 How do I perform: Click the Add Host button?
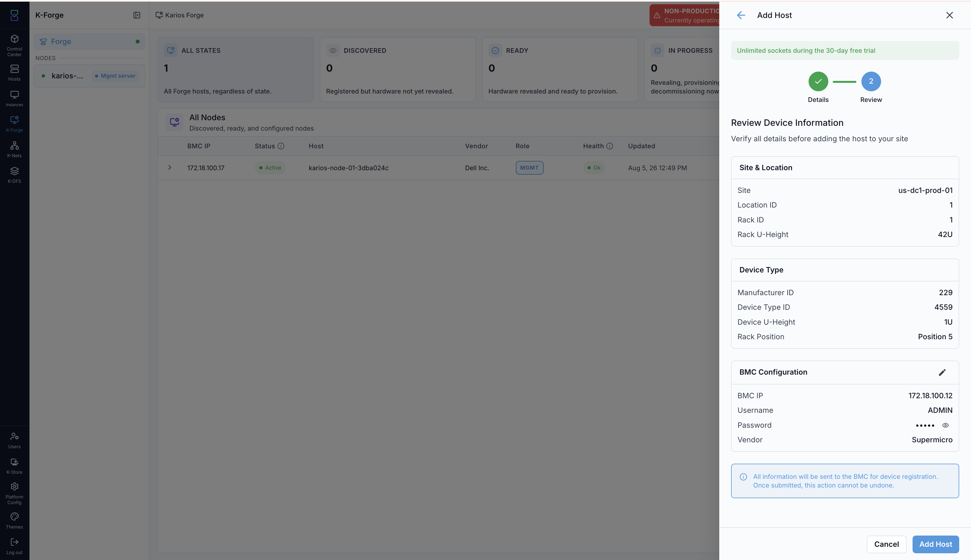click(936, 544)
